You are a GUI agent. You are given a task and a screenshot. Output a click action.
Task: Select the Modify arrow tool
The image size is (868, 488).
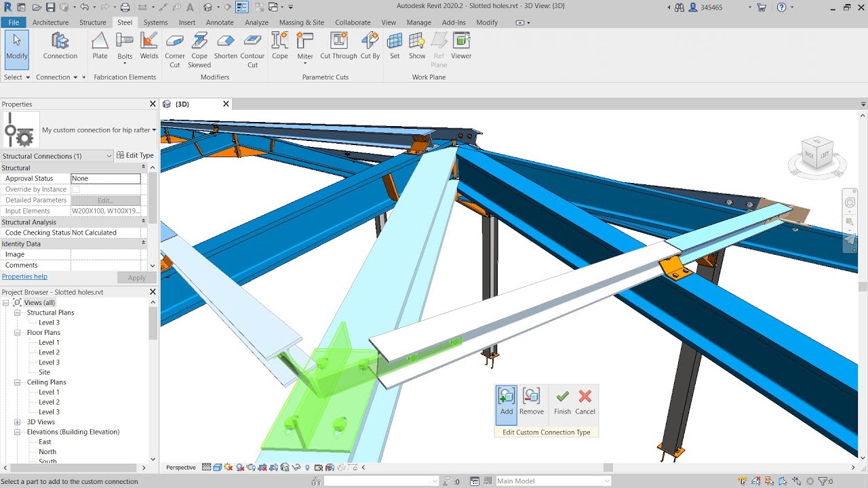(16, 49)
